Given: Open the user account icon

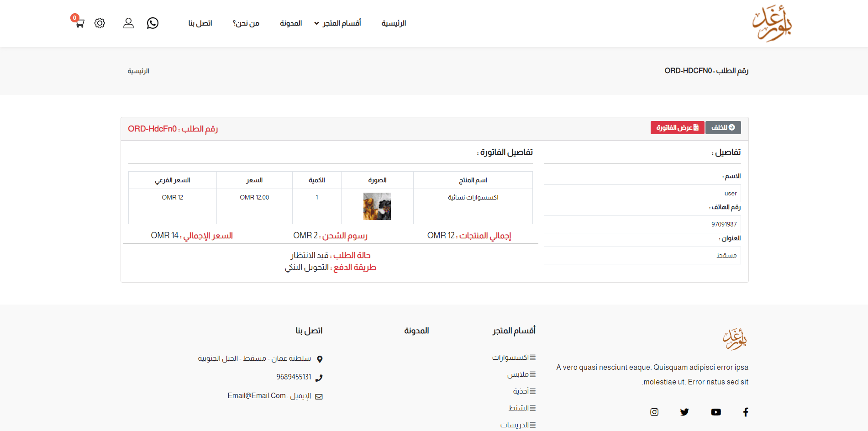Looking at the screenshot, I should pos(128,23).
